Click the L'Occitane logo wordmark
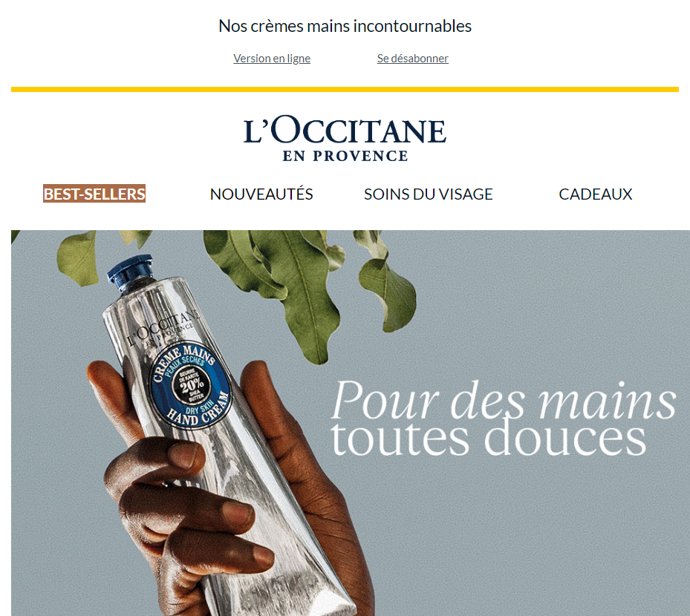This screenshot has width=690, height=616. click(345, 130)
